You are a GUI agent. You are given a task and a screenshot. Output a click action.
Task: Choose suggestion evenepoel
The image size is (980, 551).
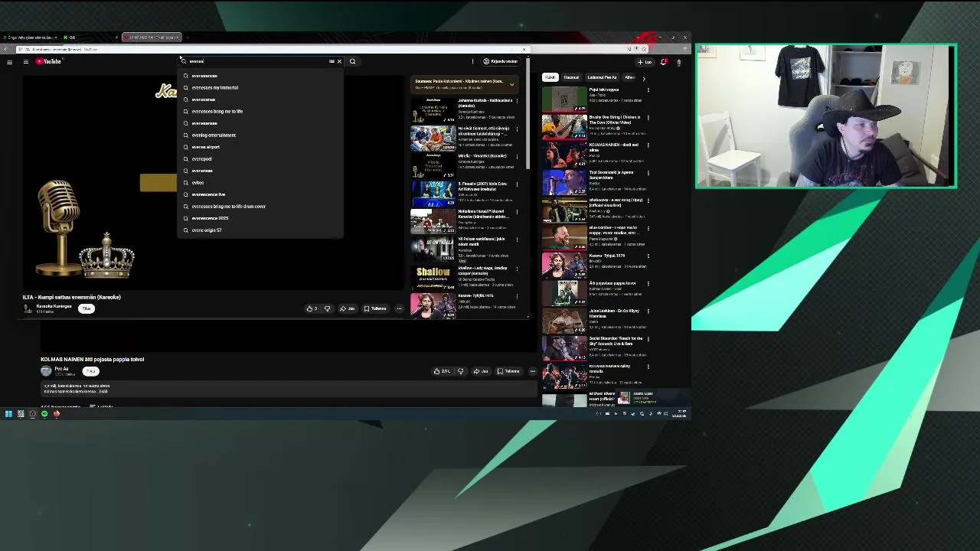click(261, 158)
